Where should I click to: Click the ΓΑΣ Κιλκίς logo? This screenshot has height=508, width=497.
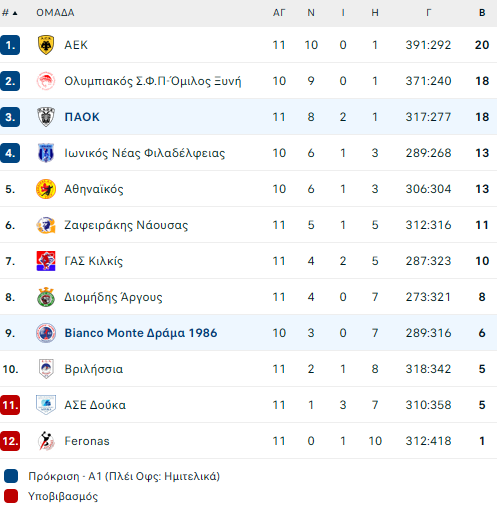tap(46, 261)
